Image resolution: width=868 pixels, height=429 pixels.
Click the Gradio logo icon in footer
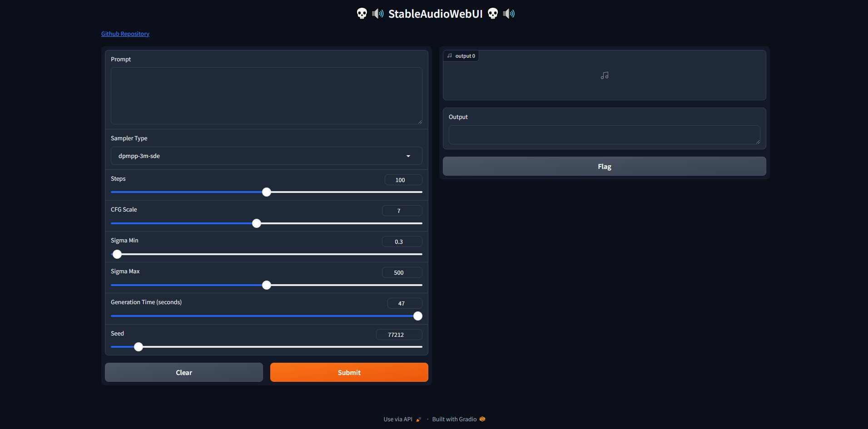[482, 419]
